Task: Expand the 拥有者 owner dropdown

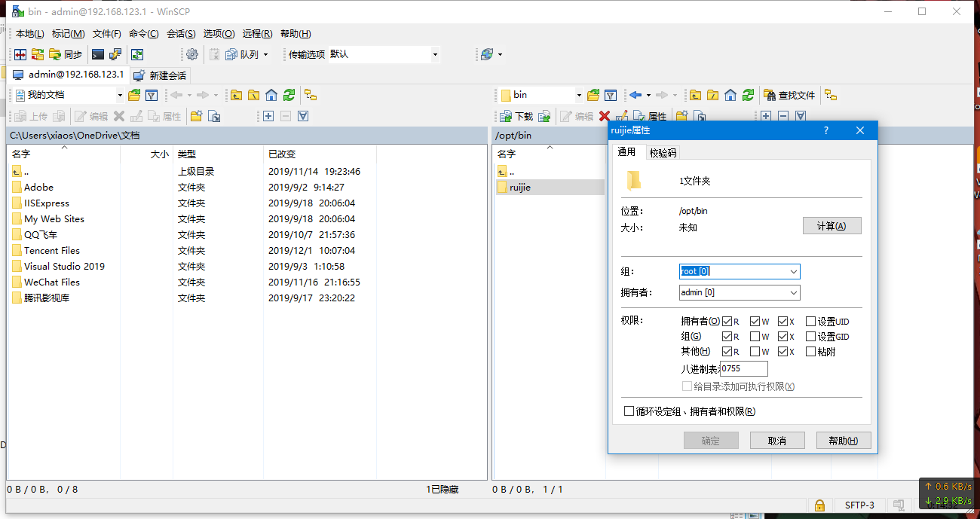Action: [793, 292]
